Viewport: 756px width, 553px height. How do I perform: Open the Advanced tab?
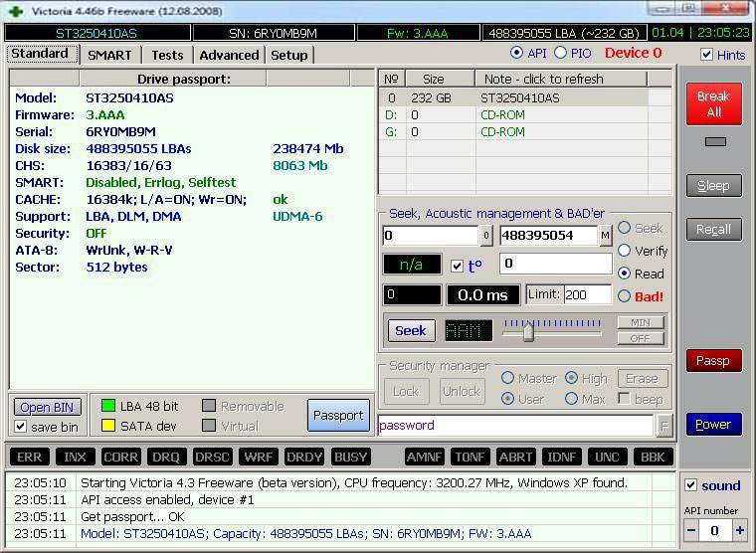[x=229, y=55]
